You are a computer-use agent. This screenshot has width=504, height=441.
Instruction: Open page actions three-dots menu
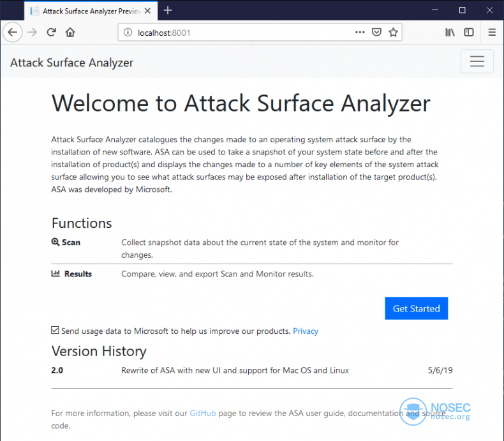tap(360, 32)
